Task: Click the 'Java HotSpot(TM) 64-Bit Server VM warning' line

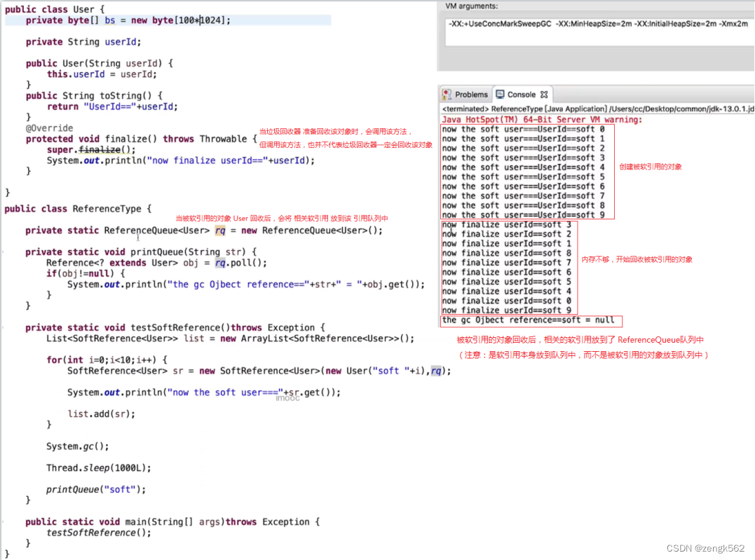Action: pos(542,119)
